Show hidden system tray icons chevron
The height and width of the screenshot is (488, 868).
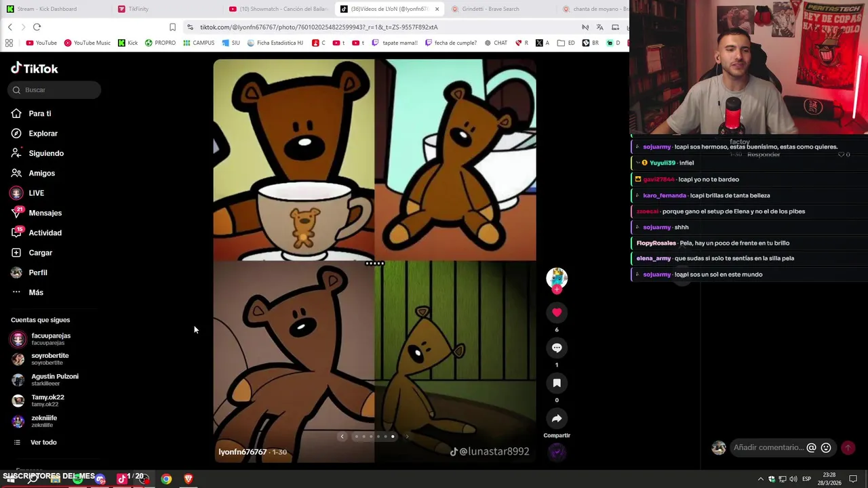[760, 479]
